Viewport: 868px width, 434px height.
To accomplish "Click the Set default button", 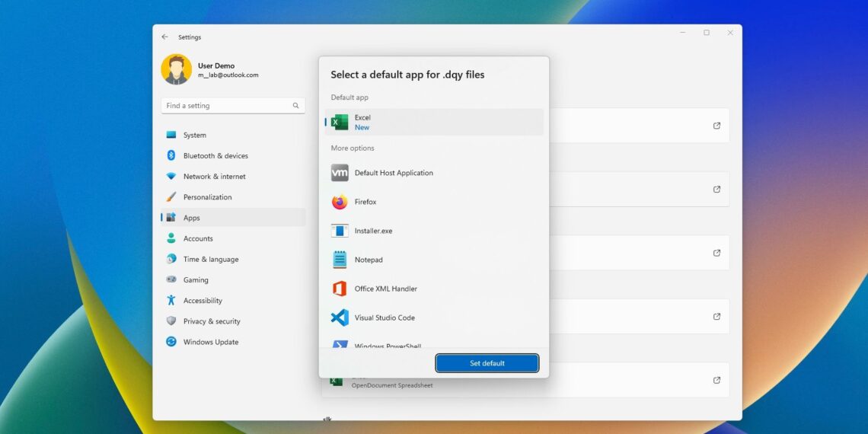I will pos(487,363).
